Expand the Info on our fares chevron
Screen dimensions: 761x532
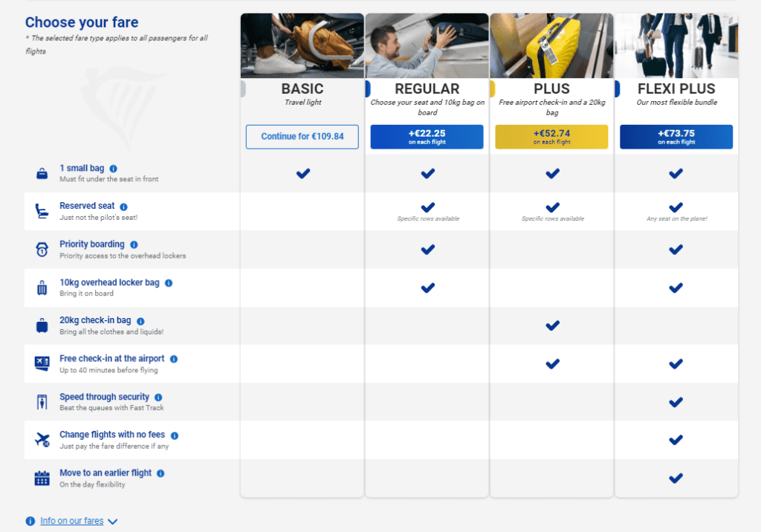coord(113,522)
